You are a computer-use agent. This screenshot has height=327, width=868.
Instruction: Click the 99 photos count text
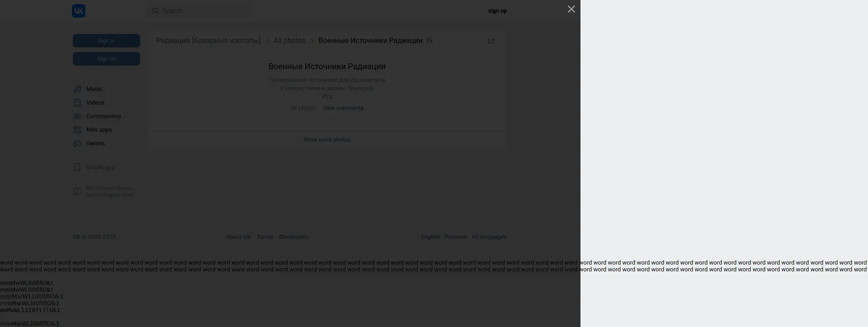[303, 108]
